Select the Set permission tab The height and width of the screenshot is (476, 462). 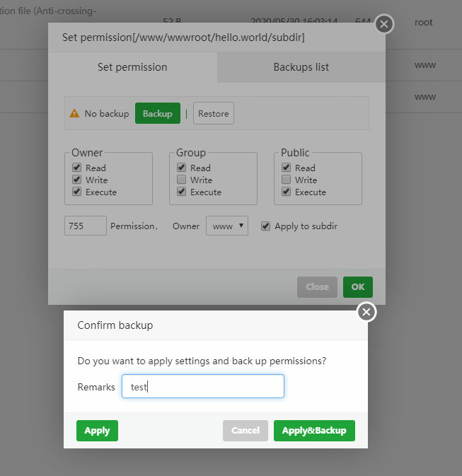coord(132,67)
